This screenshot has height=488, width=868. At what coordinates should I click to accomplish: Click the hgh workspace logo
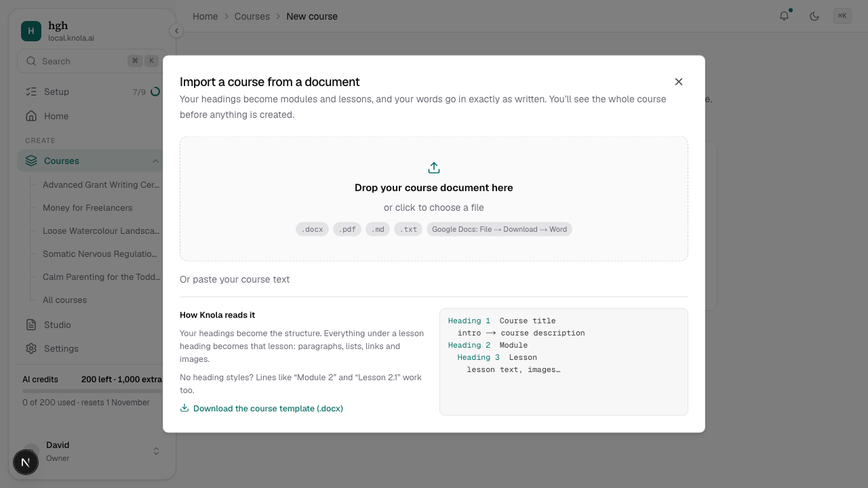pos(31,31)
